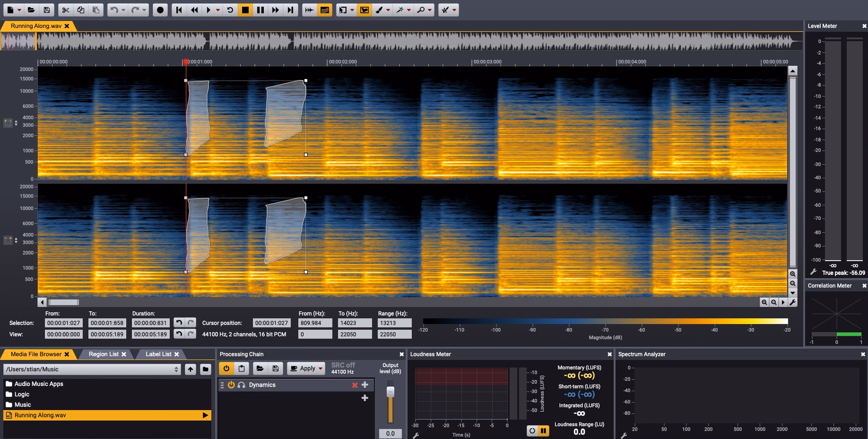This screenshot has width=868, height=439.
Task: Rewind playback
Action: 194,10
